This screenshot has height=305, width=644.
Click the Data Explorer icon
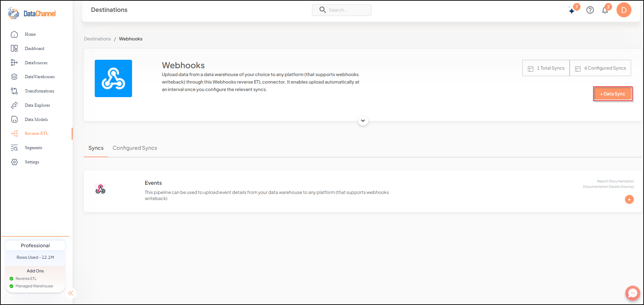[x=14, y=105]
